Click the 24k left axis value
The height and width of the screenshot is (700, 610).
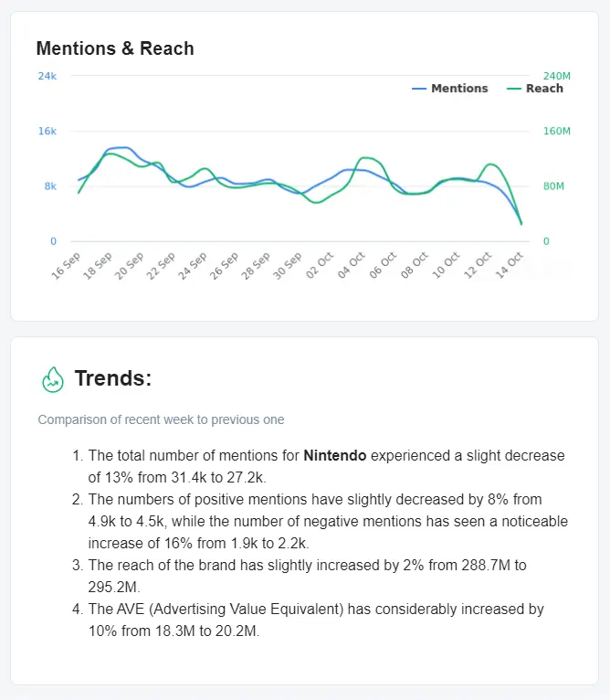pyautogui.click(x=47, y=76)
